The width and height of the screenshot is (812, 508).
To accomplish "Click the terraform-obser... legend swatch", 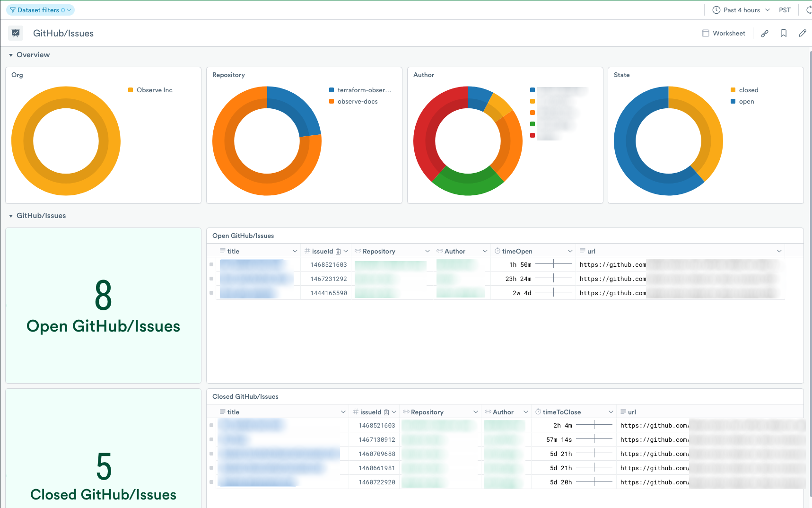I will pyautogui.click(x=332, y=90).
